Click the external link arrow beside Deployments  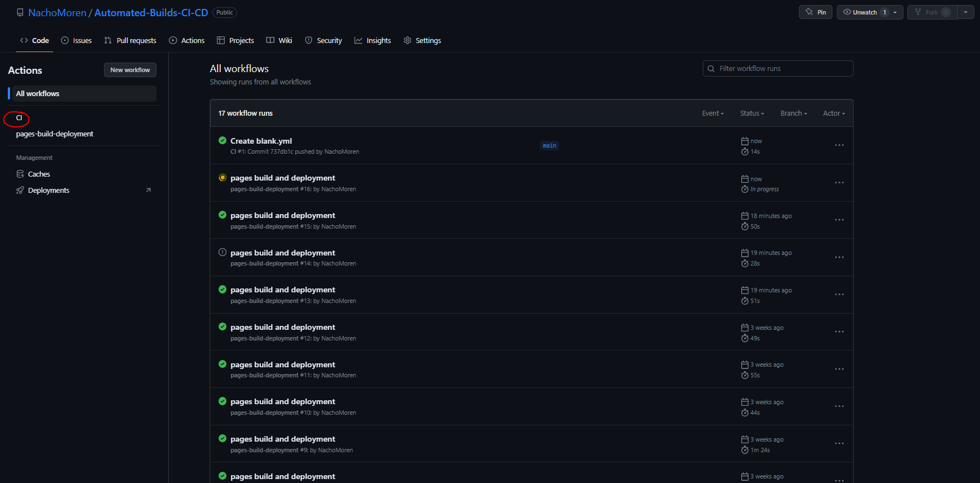pyautogui.click(x=148, y=190)
